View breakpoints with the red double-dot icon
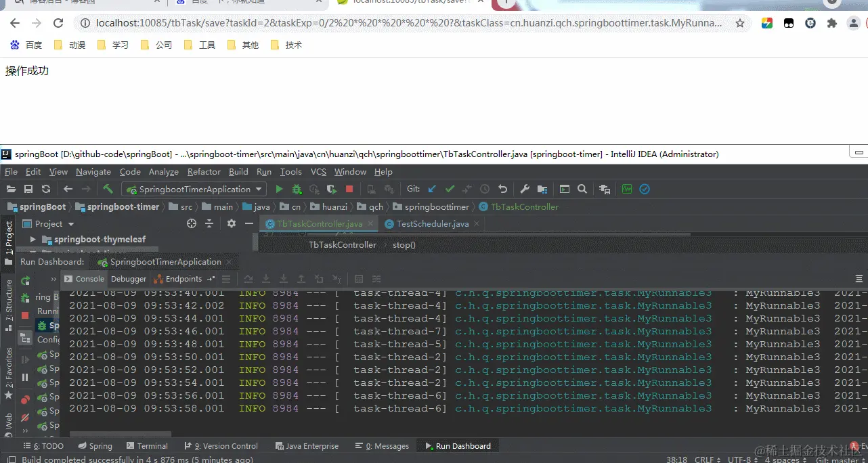This screenshot has width=868, height=463. tap(25, 399)
